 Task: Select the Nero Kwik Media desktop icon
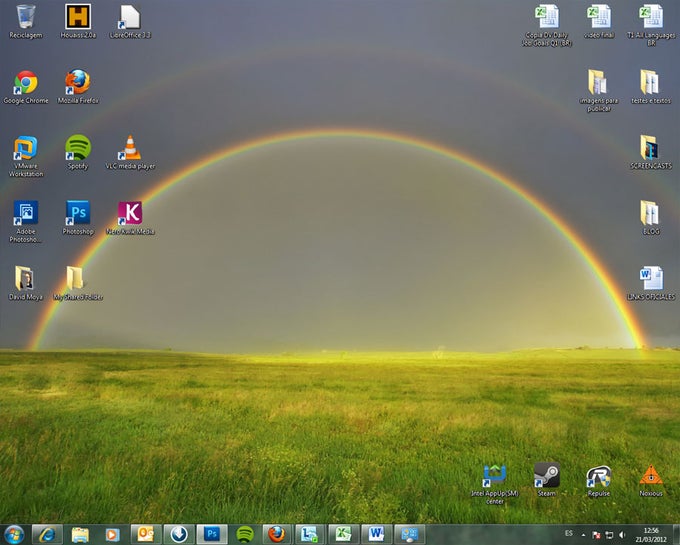click(x=130, y=218)
